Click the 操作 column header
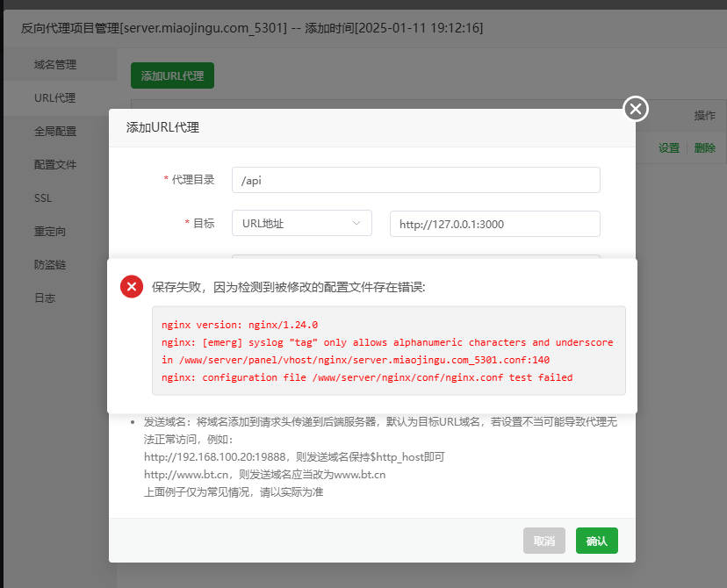Viewport: 727px width, 588px height. [x=704, y=115]
